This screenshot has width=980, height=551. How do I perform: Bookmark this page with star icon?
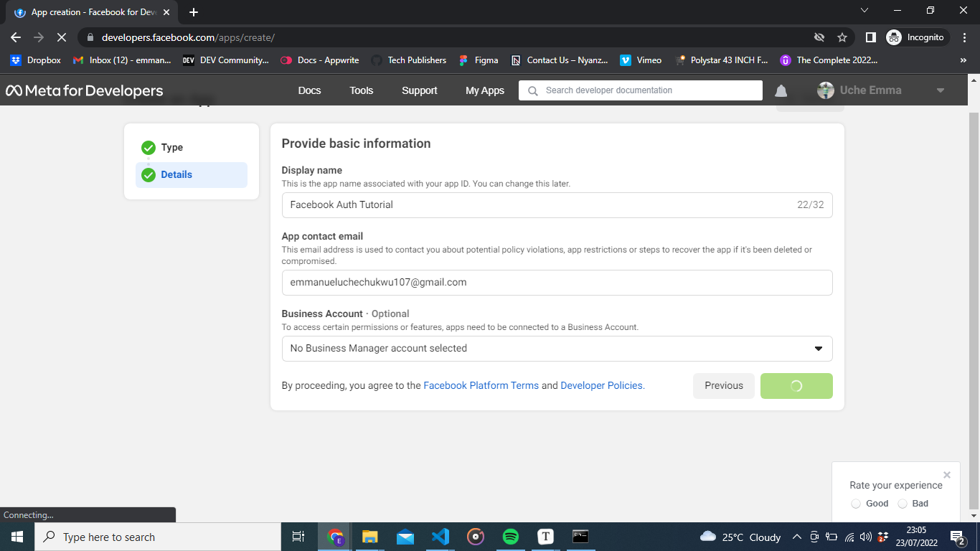842,37
